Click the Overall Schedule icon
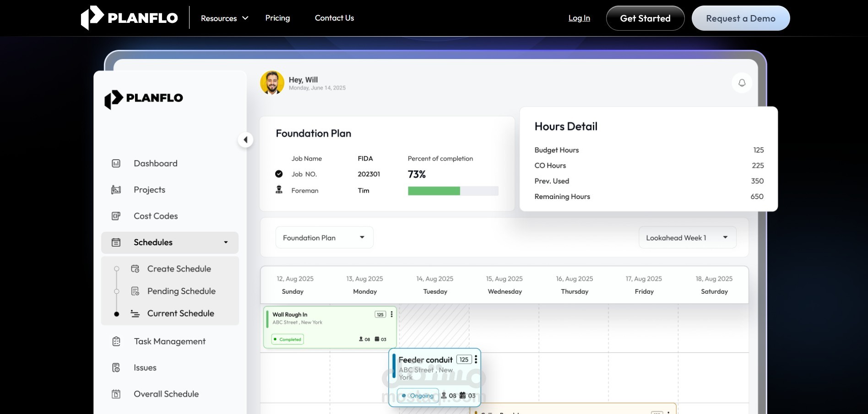The height and width of the screenshot is (414, 868). tap(116, 394)
